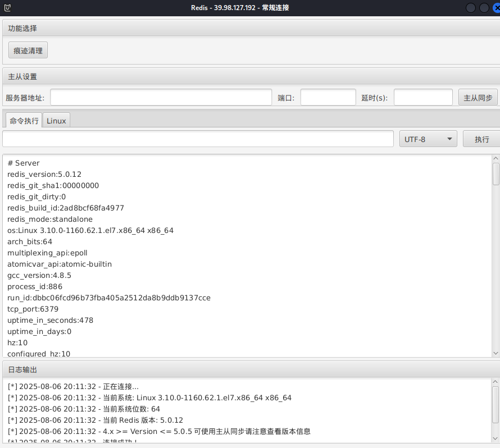Click the hz:10 line

click(x=17, y=342)
